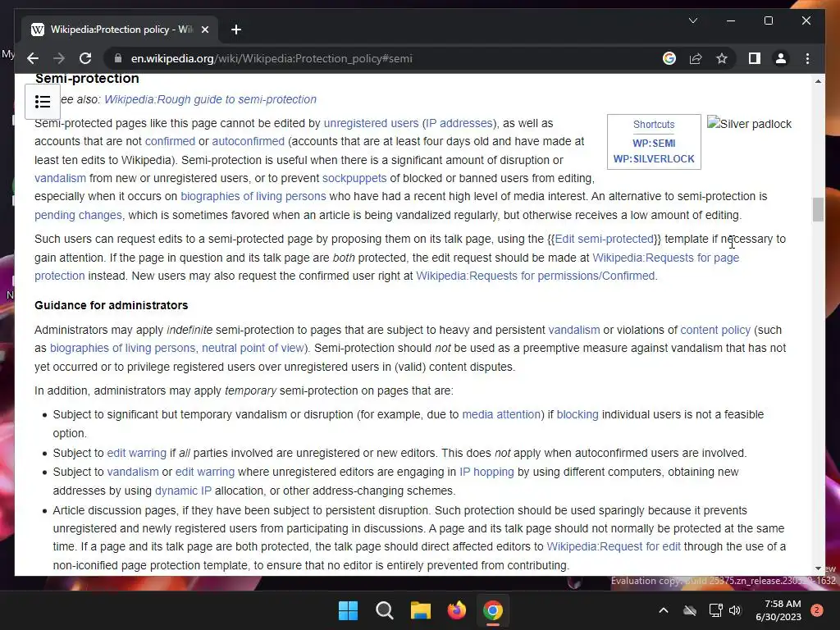840x630 pixels.
Task: Open Requests for permissions/Confirmed link
Action: pos(535,276)
